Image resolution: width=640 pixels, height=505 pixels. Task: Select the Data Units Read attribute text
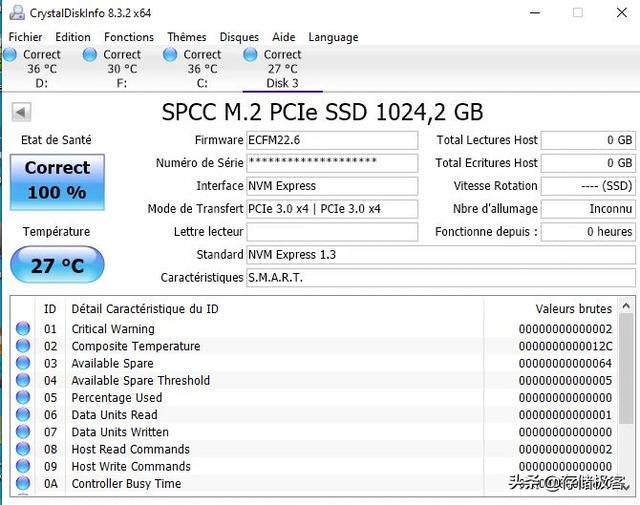pos(114,415)
